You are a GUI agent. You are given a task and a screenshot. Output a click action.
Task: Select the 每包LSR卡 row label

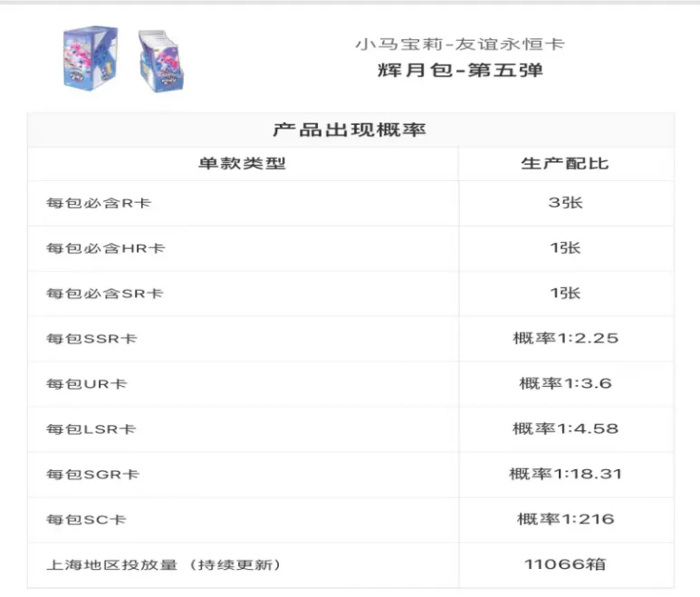coord(91,429)
